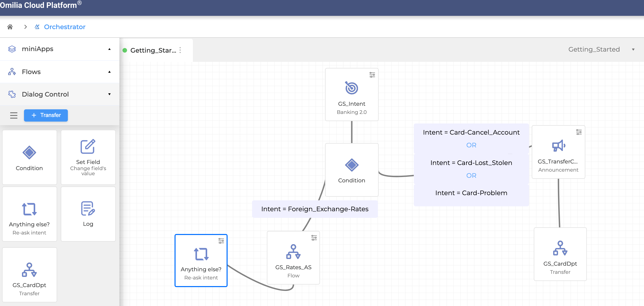Click the blue Transfer button

click(x=46, y=115)
